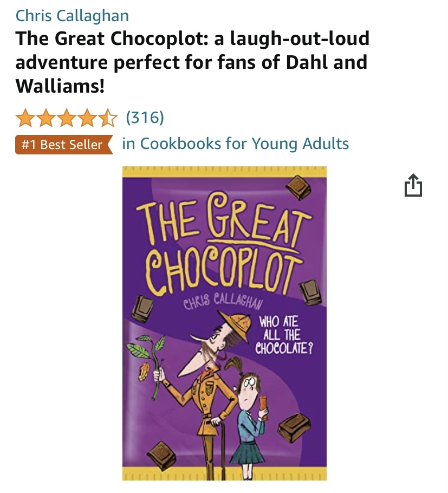
Task: Click the #1 Best Seller badge
Action: coord(64,145)
